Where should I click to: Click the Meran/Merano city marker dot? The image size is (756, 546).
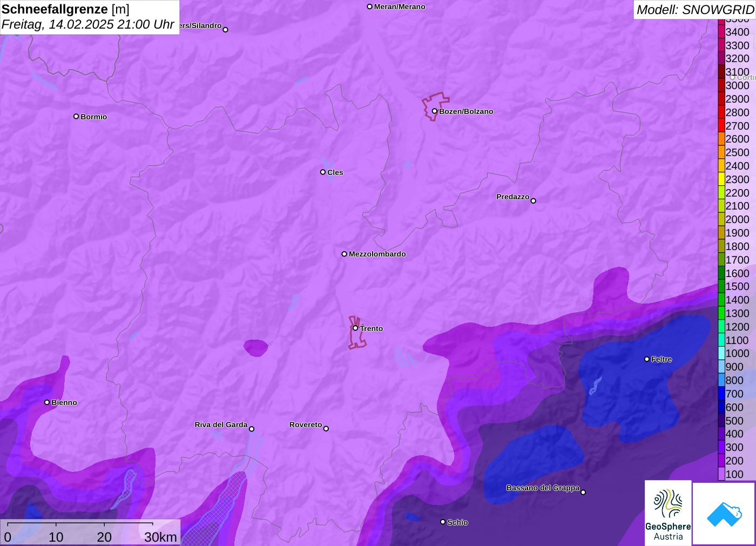[370, 7]
